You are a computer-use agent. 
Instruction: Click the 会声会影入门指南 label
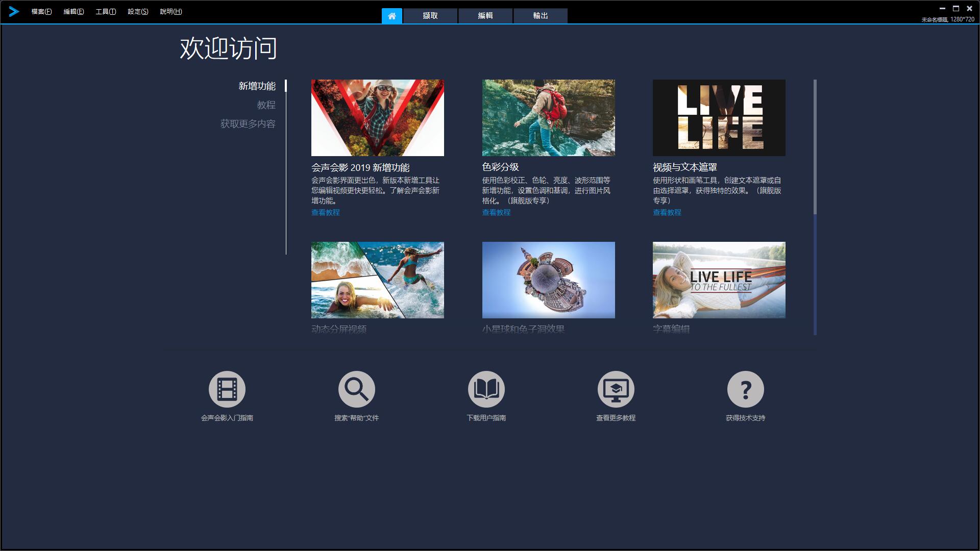(x=227, y=418)
